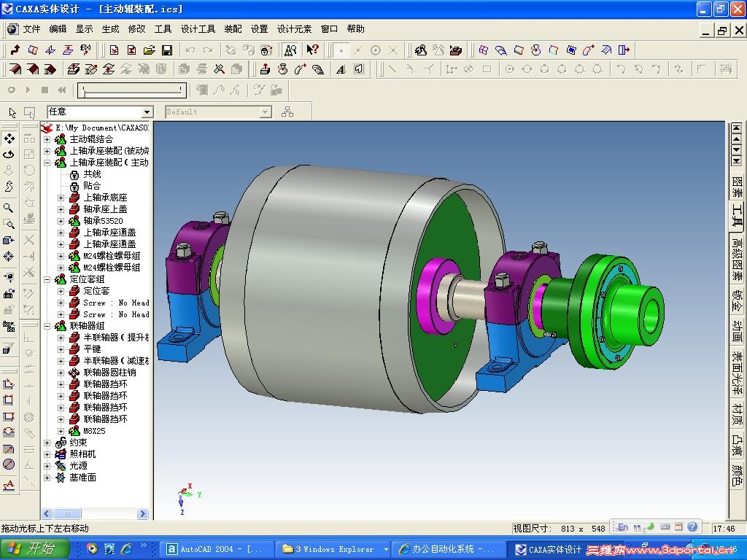The image size is (747, 560).
Task: Open the 设计工具 menu
Action: coord(198,29)
